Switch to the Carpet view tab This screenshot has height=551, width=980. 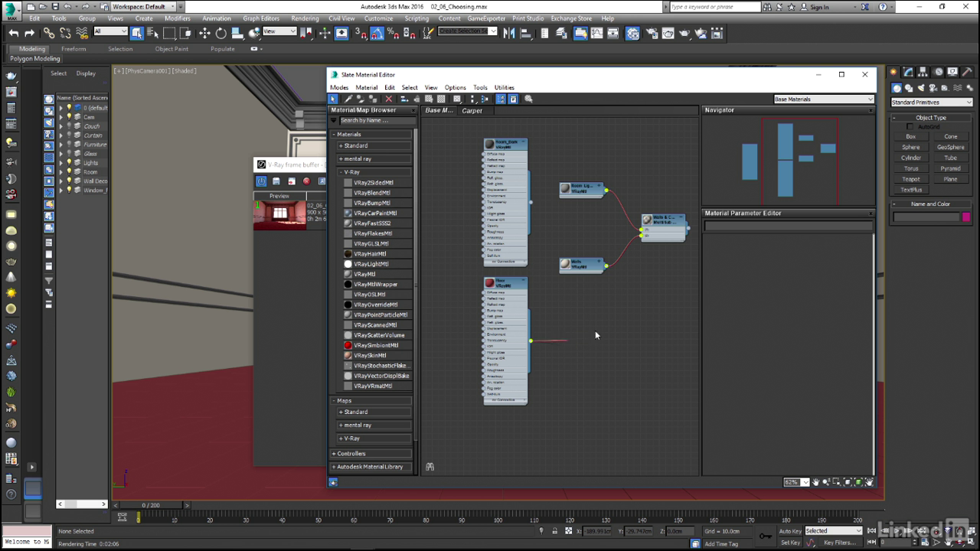point(472,110)
